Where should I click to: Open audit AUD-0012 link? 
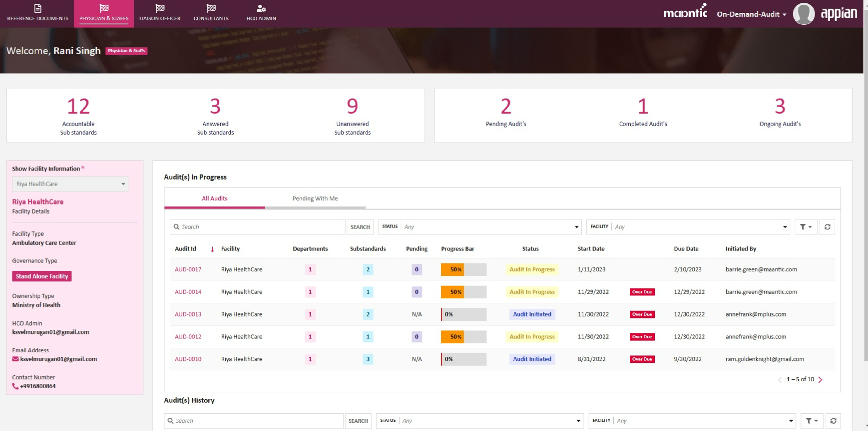pos(188,337)
